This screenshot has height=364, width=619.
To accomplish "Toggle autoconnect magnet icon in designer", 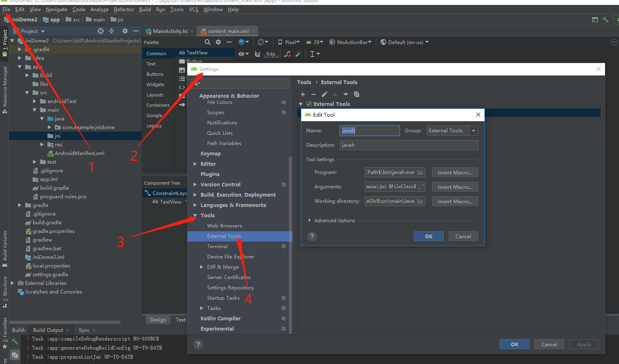I will click(x=258, y=54).
